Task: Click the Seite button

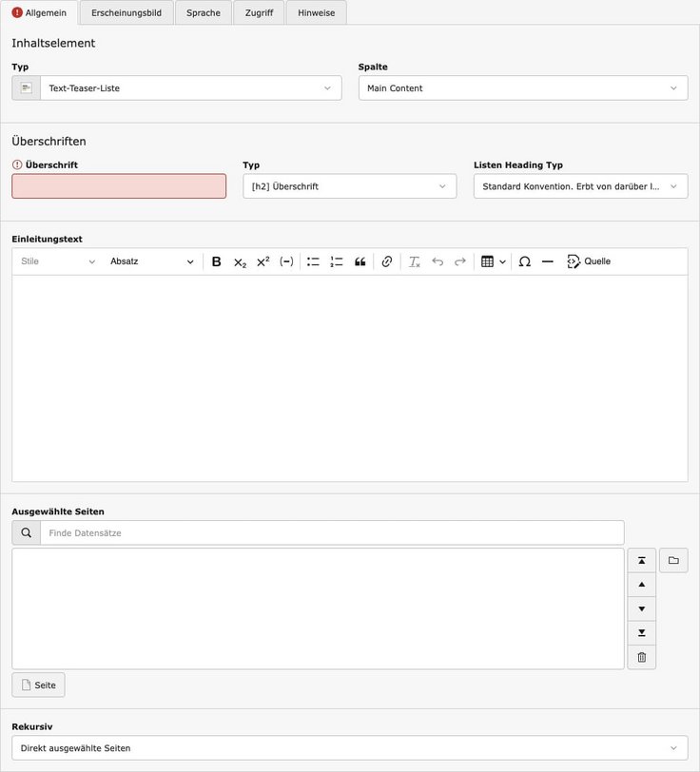Action: click(x=39, y=685)
